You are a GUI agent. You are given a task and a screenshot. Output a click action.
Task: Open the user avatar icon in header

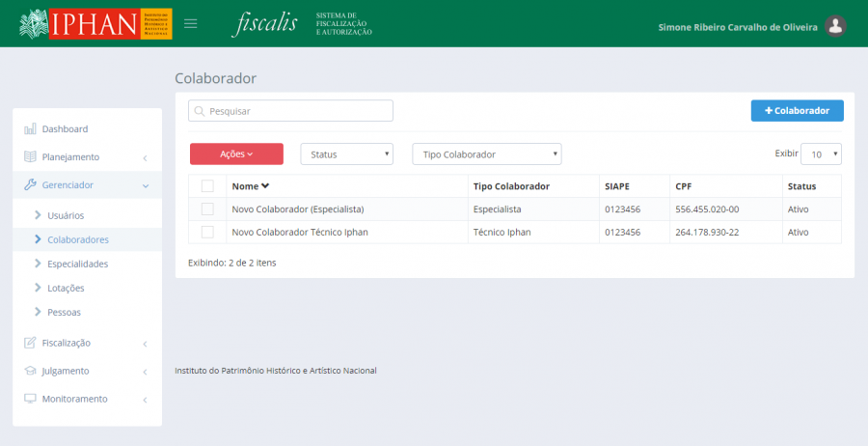click(836, 27)
